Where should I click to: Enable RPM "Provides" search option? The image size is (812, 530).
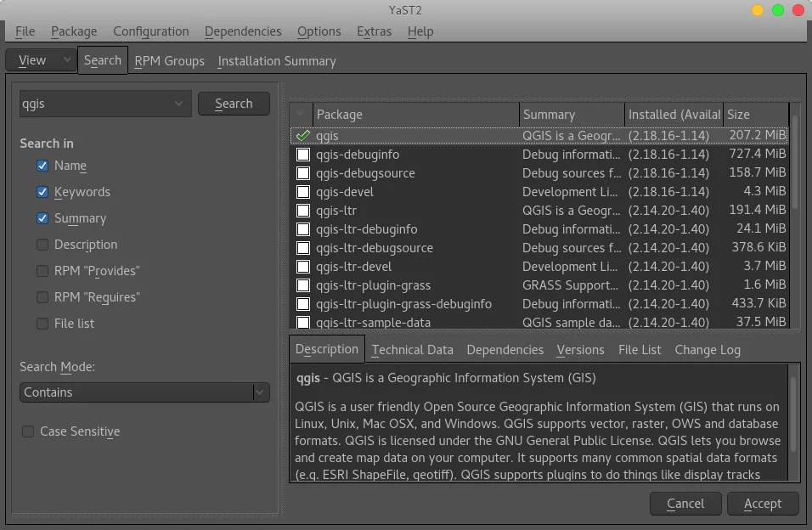pyautogui.click(x=42, y=270)
